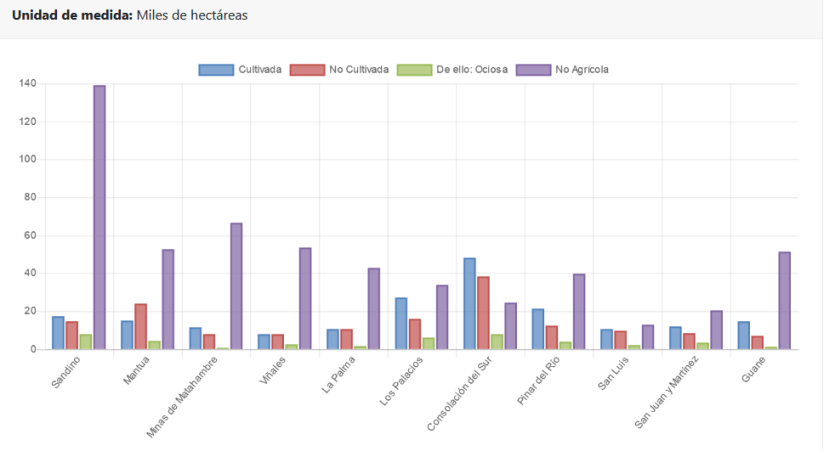Select the purple bar for San Juan y Martínez

point(716,329)
